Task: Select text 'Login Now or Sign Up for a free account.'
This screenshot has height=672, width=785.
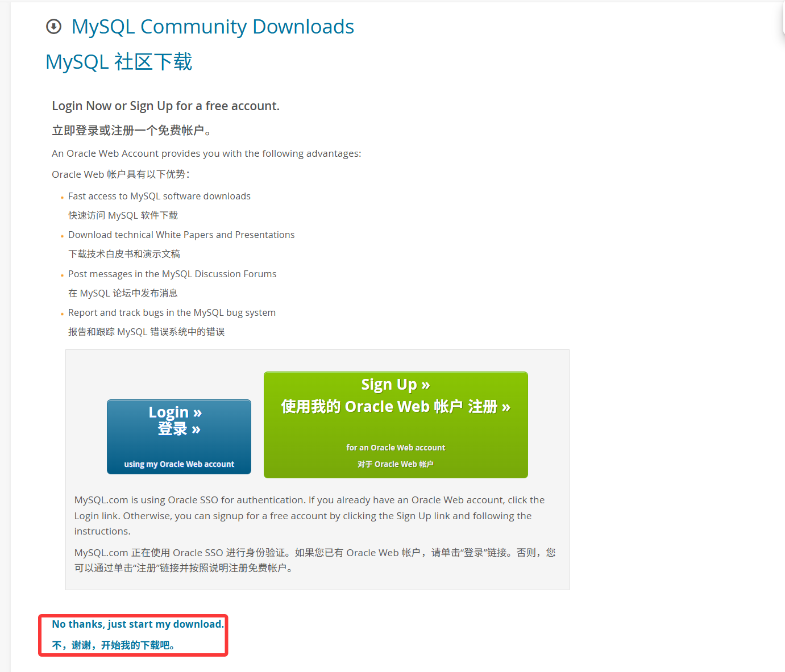Action: coord(165,106)
